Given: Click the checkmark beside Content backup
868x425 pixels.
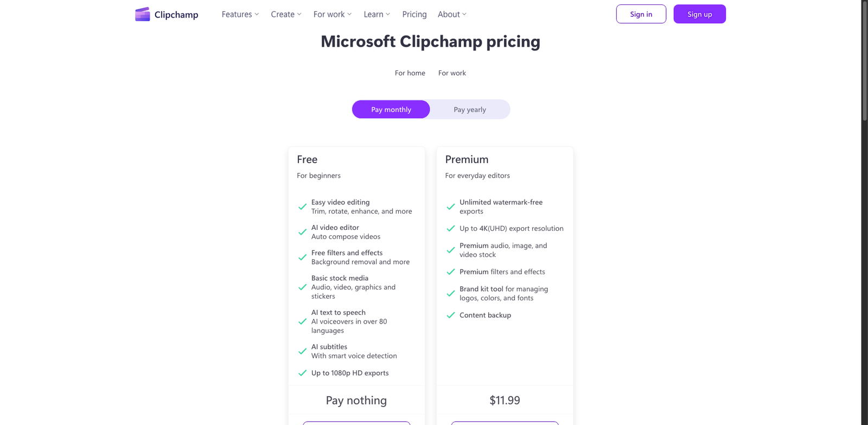Looking at the screenshot, I should point(450,315).
